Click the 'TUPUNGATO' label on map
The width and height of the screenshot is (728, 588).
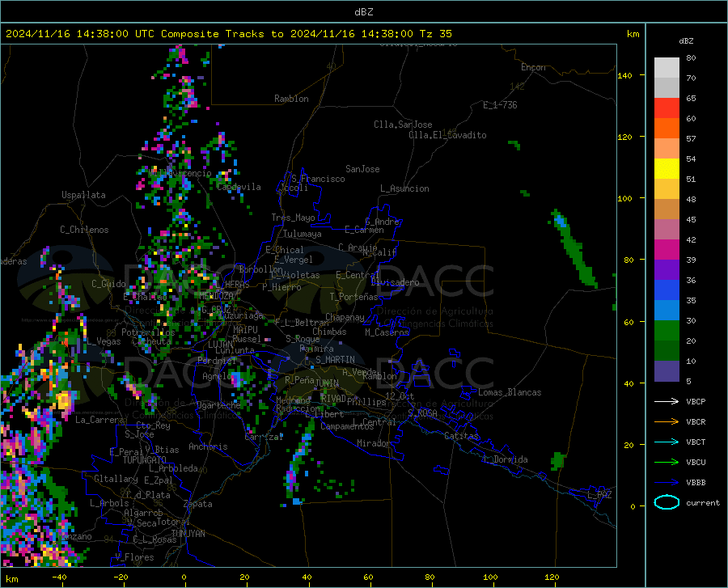point(145,460)
